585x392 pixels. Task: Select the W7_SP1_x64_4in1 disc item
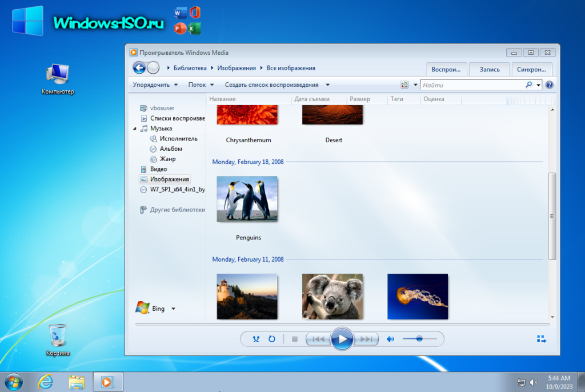tap(177, 189)
